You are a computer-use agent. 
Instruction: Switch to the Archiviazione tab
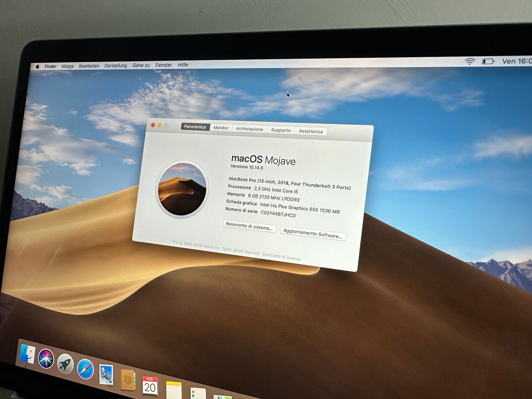tap(249, 129)
